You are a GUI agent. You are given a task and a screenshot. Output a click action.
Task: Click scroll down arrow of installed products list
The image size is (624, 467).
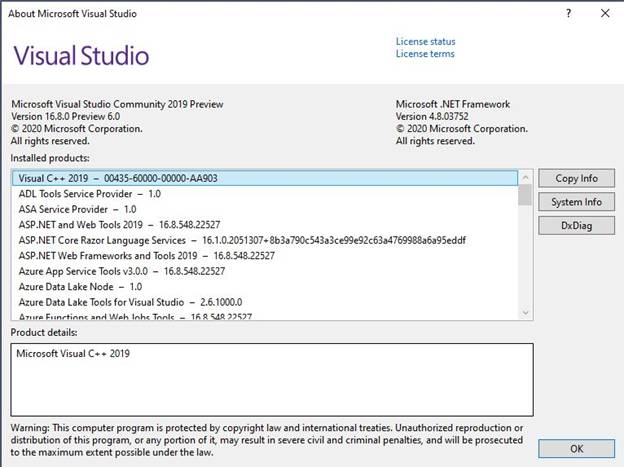pos(525,313)
